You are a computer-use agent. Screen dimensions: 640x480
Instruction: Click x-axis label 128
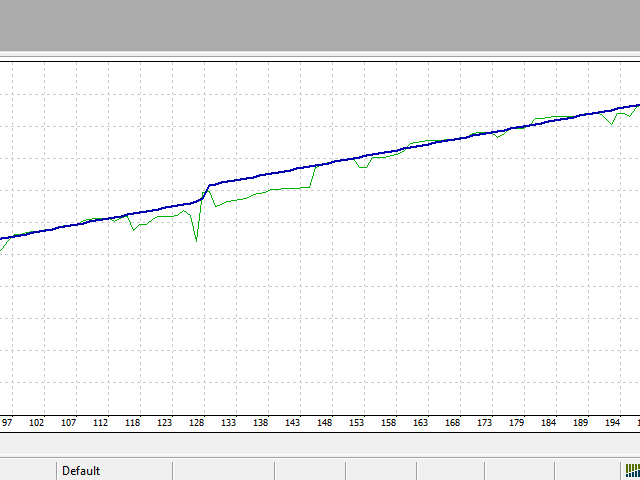pyautogui.click(x=197, y=423)
